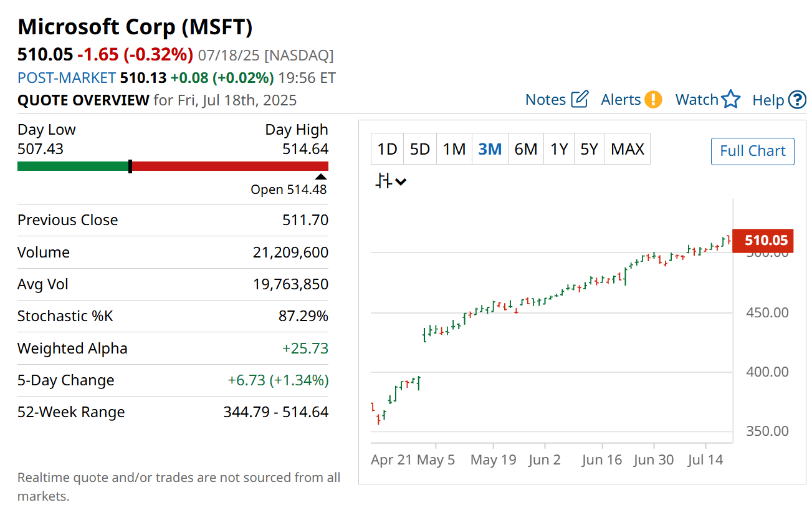Switch chart to MAX range
Image resolution: width=812 pixels, height=510 pixels.
[x=628, y=149]
